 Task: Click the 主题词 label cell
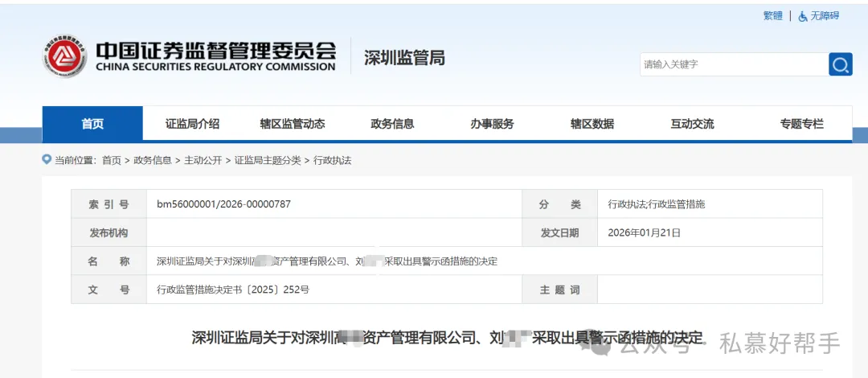point(559,290)
